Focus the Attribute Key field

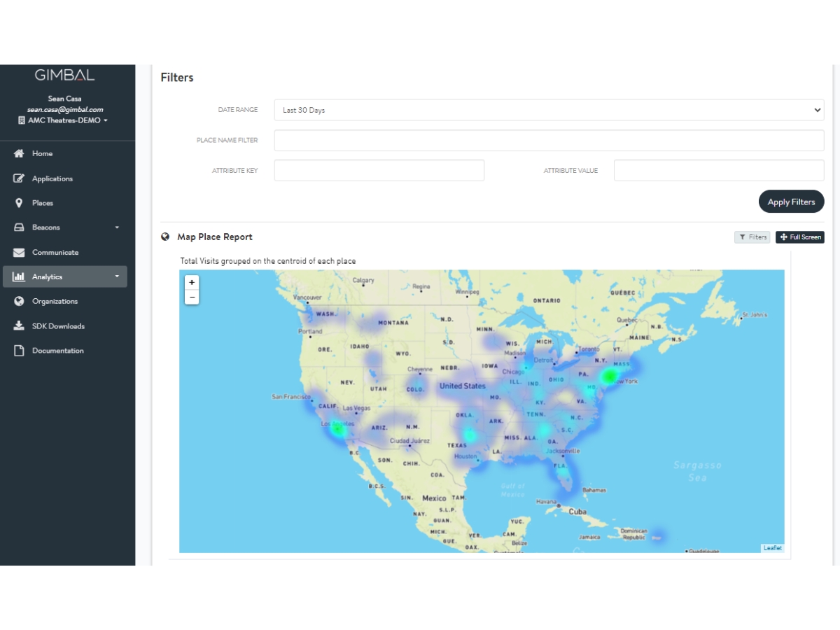[379, 170]
